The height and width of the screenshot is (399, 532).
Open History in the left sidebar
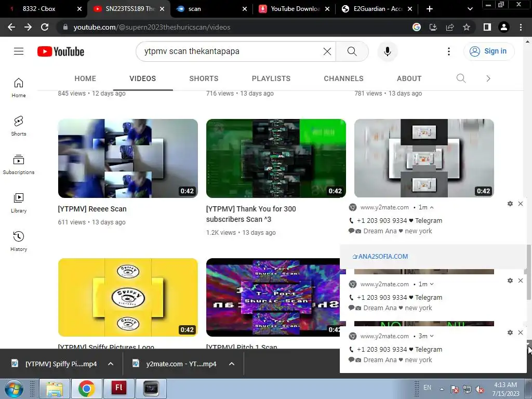click(x=19, y=241)
